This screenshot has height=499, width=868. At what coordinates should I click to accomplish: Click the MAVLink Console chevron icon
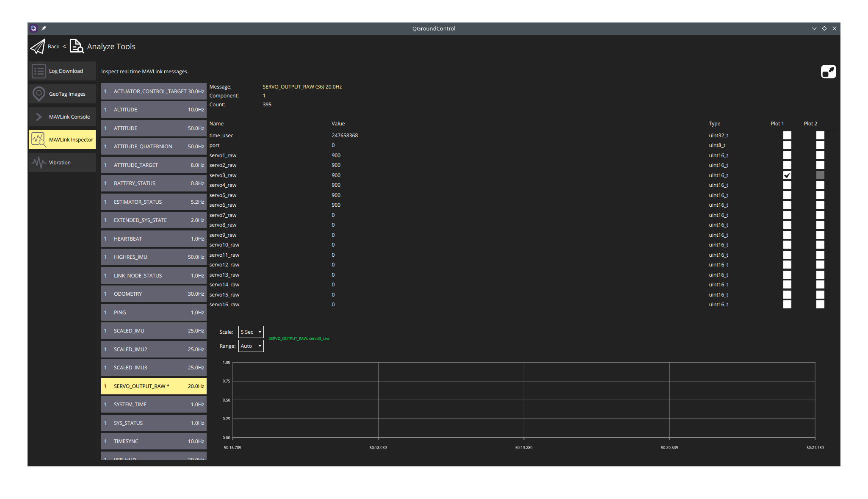39,117
